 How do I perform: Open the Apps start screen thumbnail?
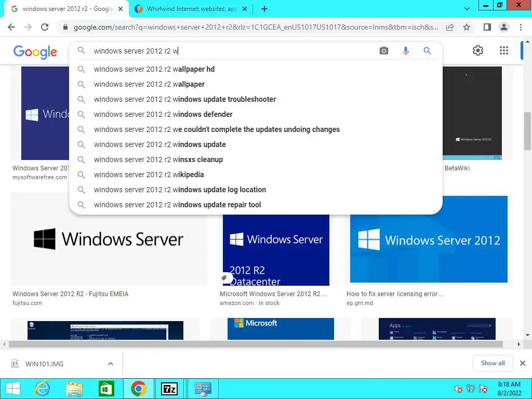[437, 329]
